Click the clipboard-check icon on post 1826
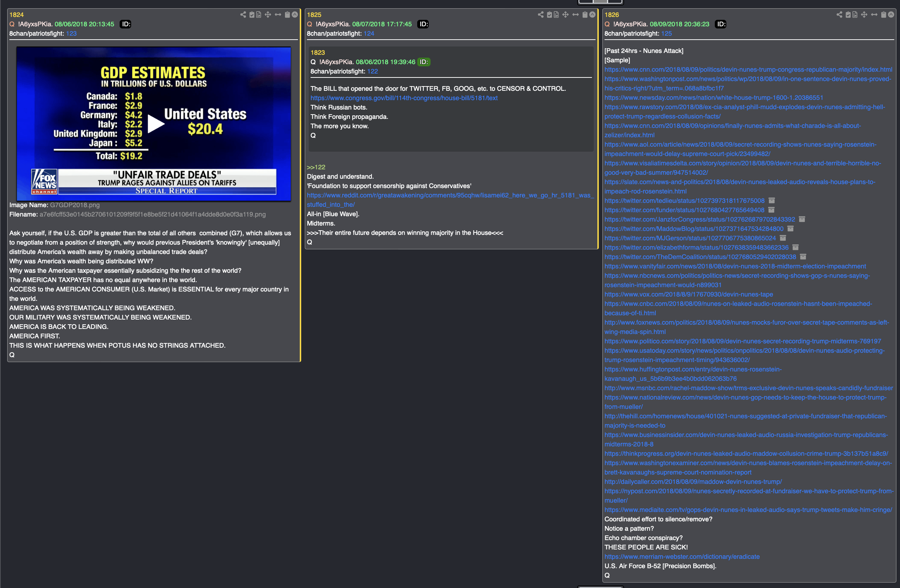The height and width of the screenshot is (588, 900). (x=848, y=15)
